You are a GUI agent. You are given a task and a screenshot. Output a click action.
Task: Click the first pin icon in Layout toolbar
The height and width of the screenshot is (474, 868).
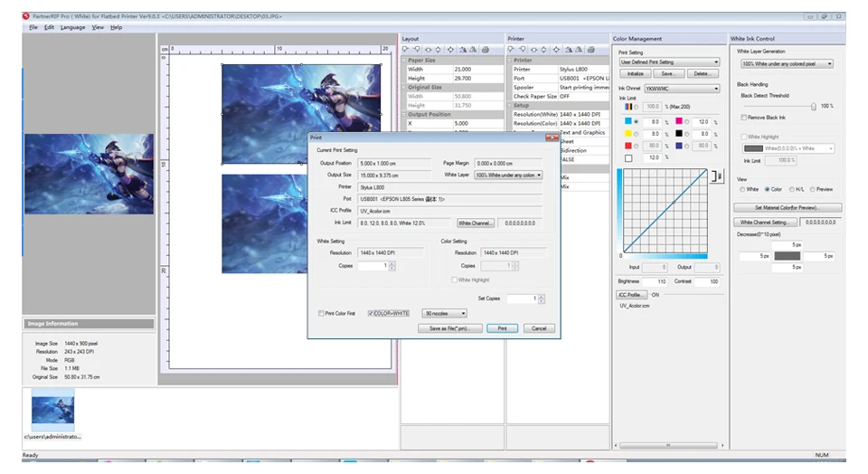(x=407, y=50)
